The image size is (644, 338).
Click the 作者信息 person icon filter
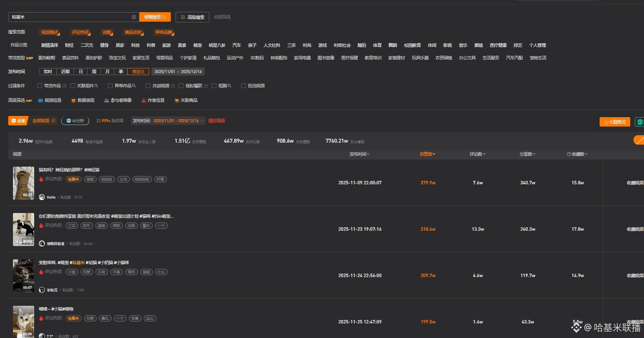coord(144,101)
